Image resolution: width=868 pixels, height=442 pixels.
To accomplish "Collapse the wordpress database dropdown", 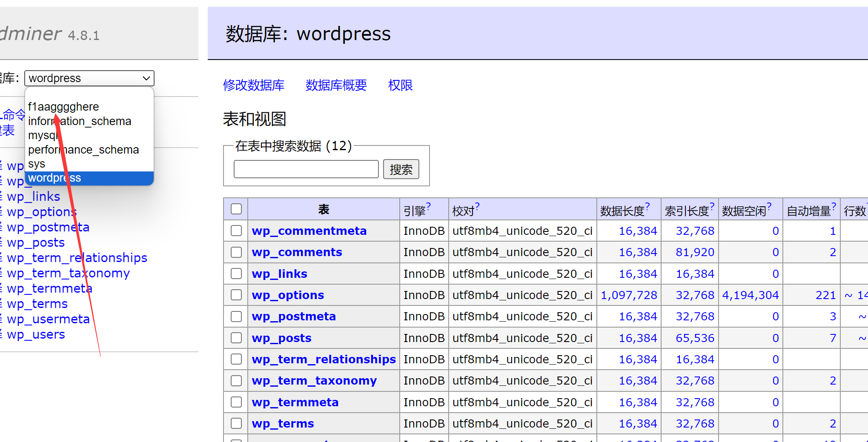I will (x=89, y=78).
